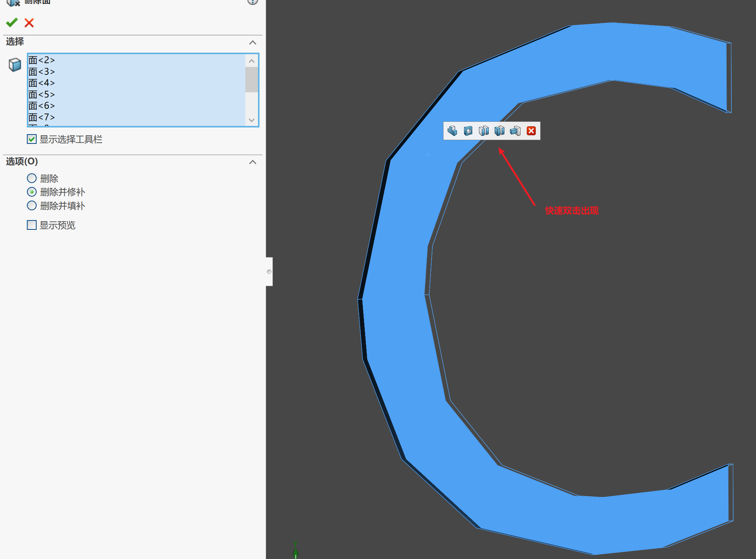
Task: Close the floating selection toolbar
Action: [x=531, y=131]
